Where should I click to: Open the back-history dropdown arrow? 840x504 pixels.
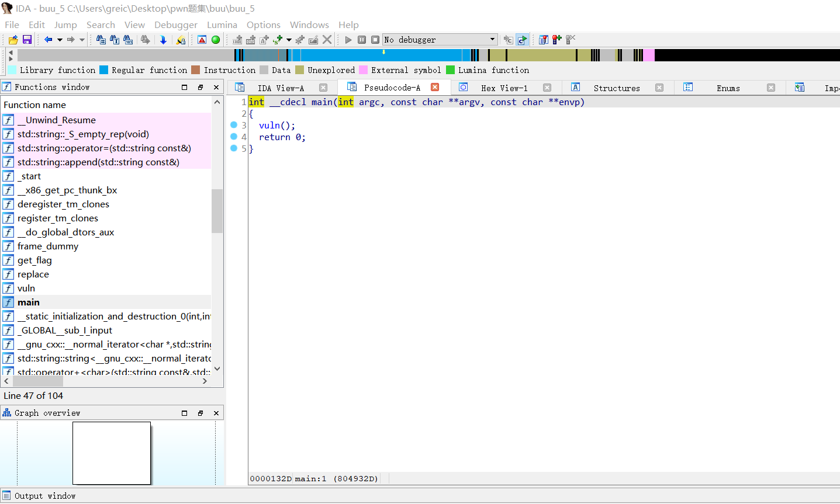pos(60,40)
